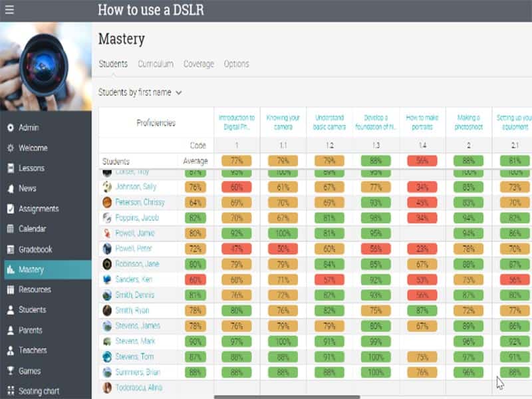Click Poppins, Jacob's avatar
Screen dimensions: 532x399
click(107, 218)
